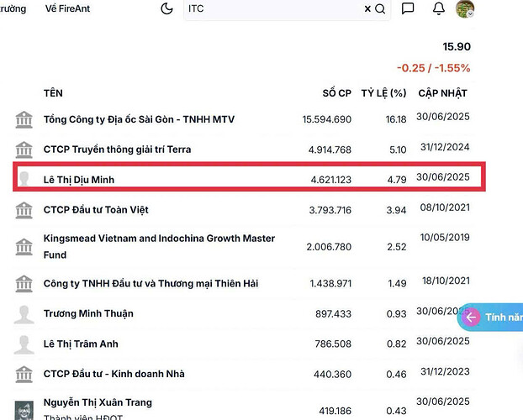Clear the ITC search text
This screenshot has height=420, width=523.
click(x=367, y=9)
